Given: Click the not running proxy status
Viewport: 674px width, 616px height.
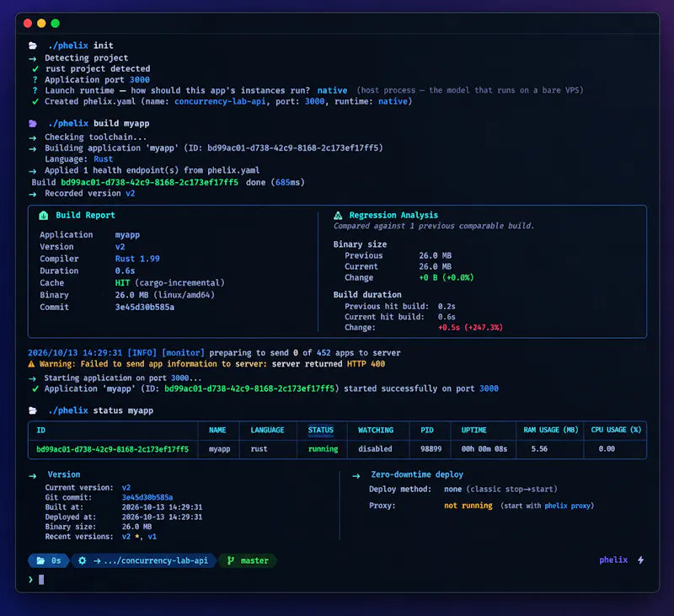Looking at the screenshot, I should click(x=468, y=506).
